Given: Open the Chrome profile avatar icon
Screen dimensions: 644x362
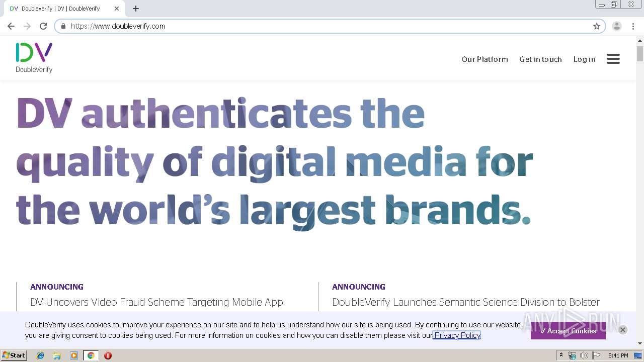Looking at the screenshot, I should click(x=617, y=26).
